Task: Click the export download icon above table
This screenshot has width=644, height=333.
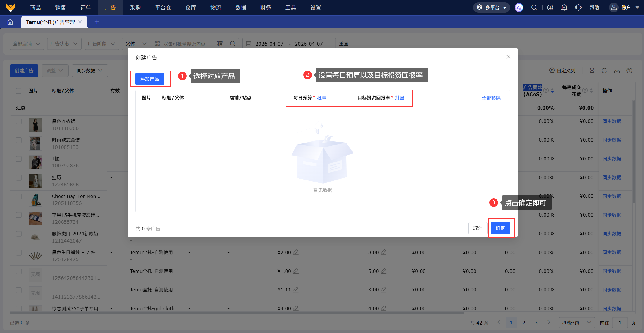Action: click(617, 71)
